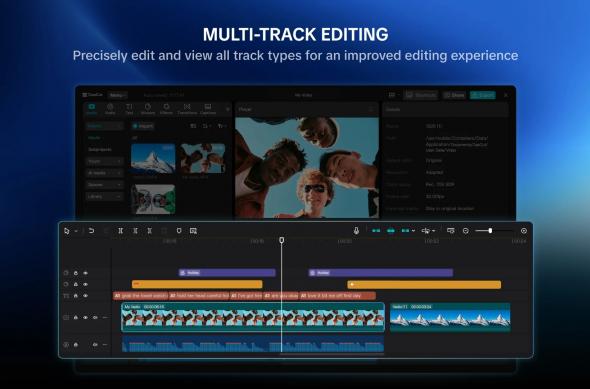
Task: Open the preview axis dropdown arrow
Action: (434, 231)
